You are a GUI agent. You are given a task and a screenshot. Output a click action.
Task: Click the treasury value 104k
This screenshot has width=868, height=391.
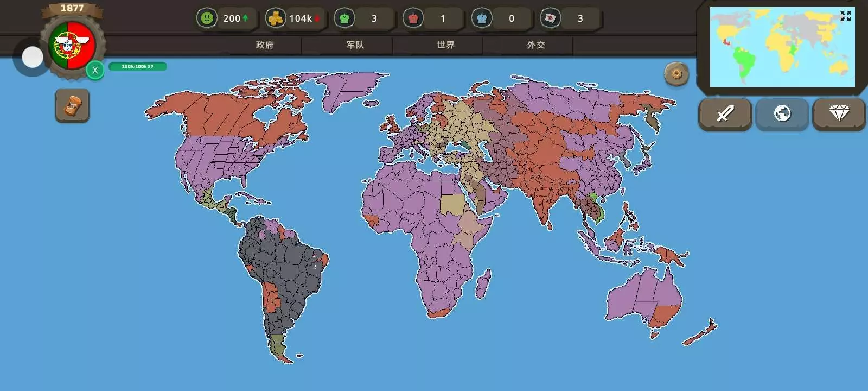coord(301,18)
